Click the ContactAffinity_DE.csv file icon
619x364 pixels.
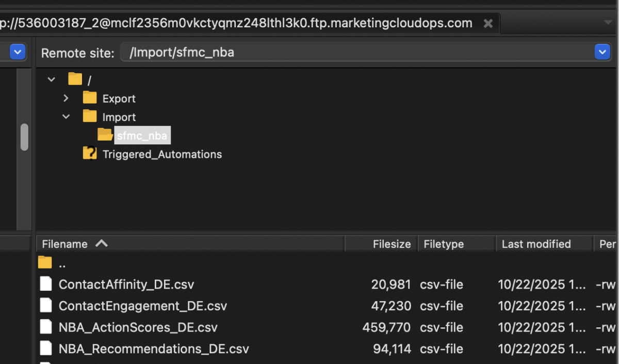pyautogui.click(x=46, y=284)
